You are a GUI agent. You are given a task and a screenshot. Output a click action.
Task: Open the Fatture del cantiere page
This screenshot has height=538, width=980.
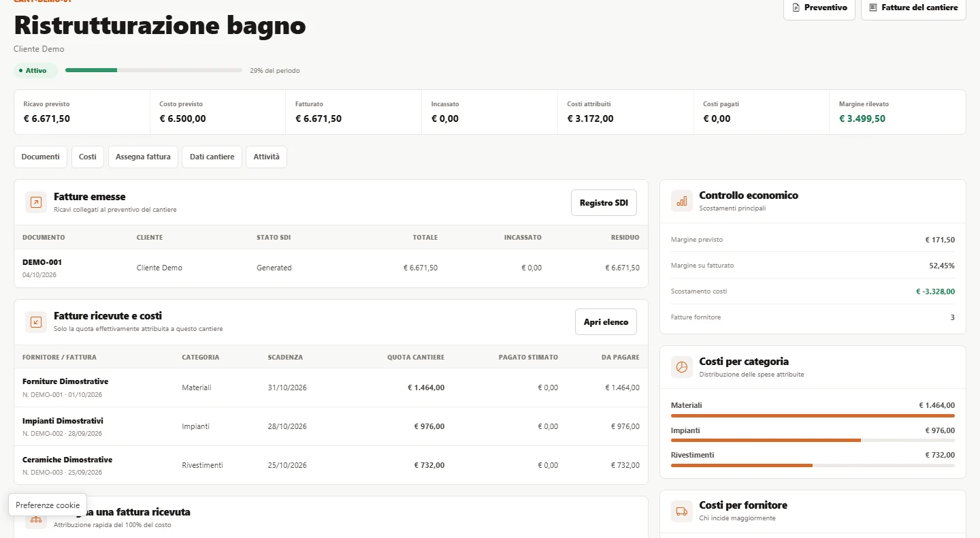click(913, 8)
